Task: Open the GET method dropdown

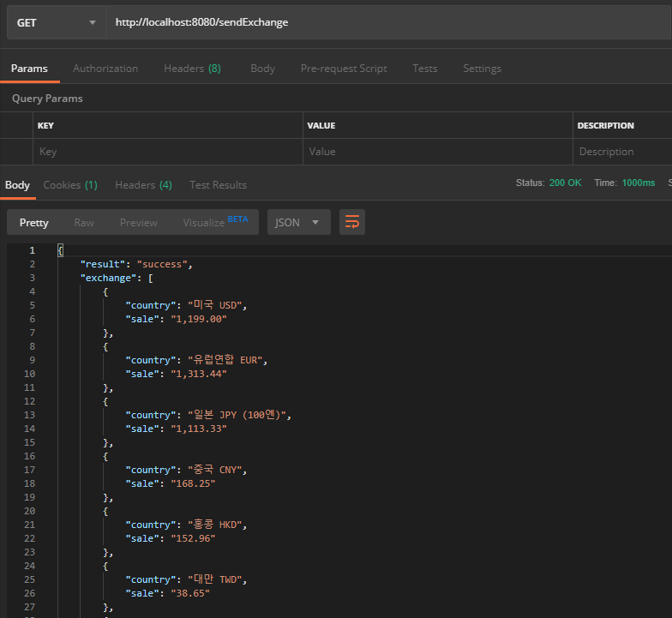Action: 57,22
